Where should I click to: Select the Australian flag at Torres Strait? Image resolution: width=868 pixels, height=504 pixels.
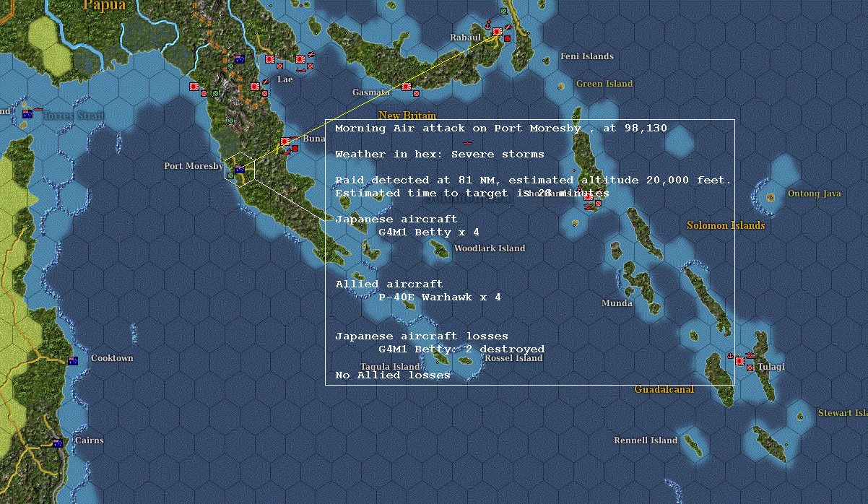27,113
